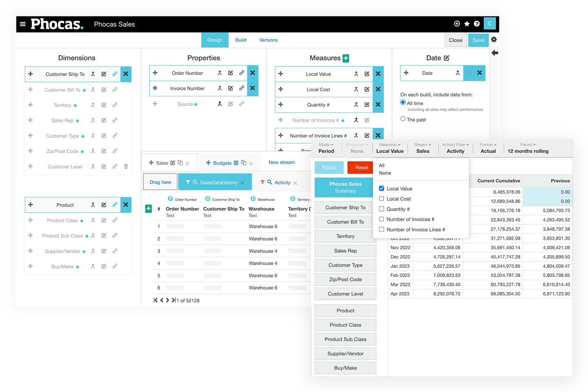Click the help question-mark icon in the top bar
This screenshot has height=392, width=588.
[477, 23]
